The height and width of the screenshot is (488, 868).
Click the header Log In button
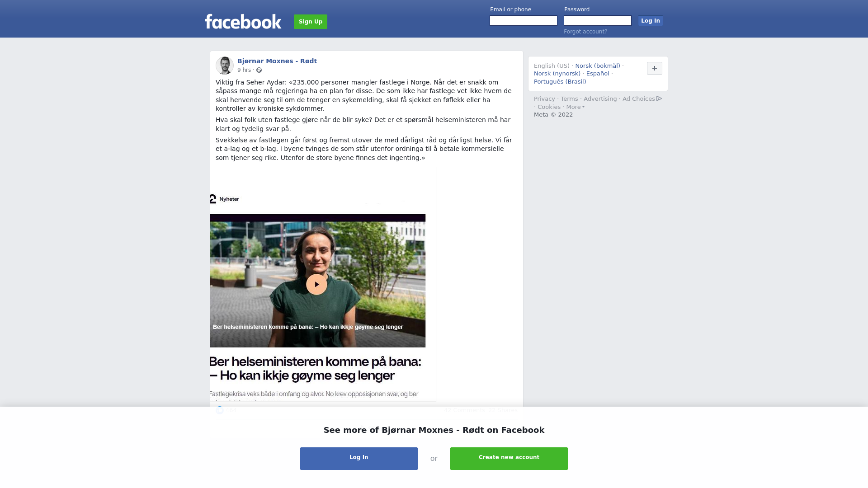click(x=651, y=21)
